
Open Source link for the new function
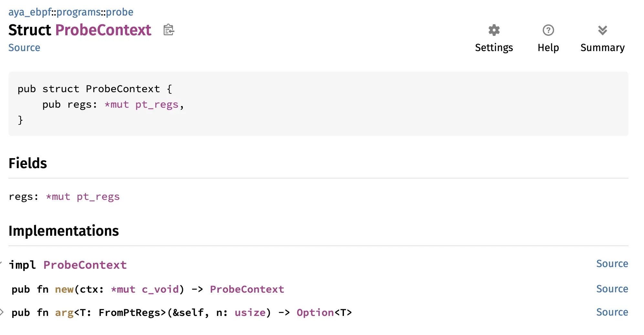tap(612, 289)
